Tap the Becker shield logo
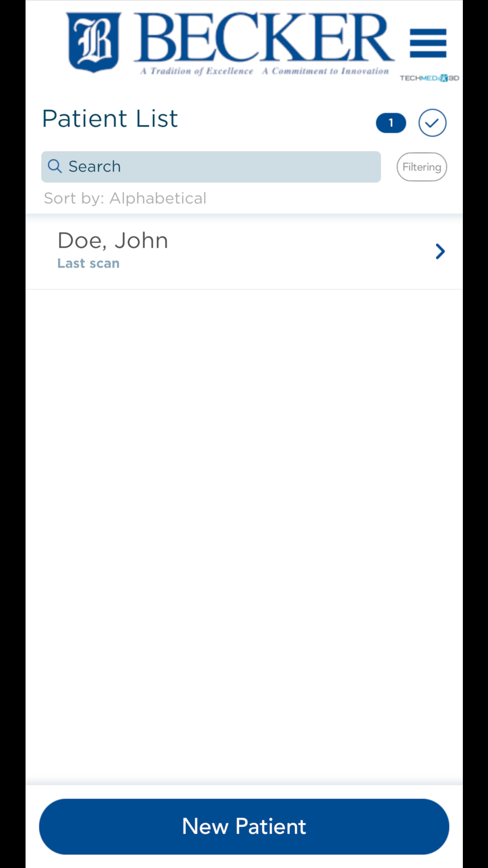The width and height of the screenshot is (488, 868). pos(94,42)
